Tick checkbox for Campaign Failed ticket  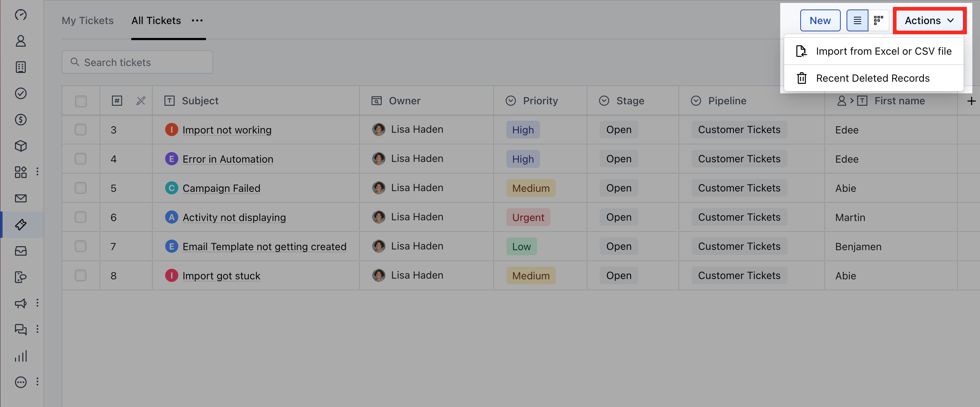coord(81,188)
